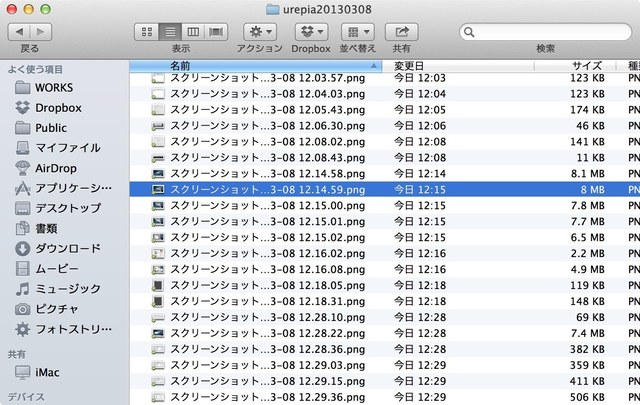
Task: Open the Dropbox toolbar dropdown
Action: tap(312, 32)
